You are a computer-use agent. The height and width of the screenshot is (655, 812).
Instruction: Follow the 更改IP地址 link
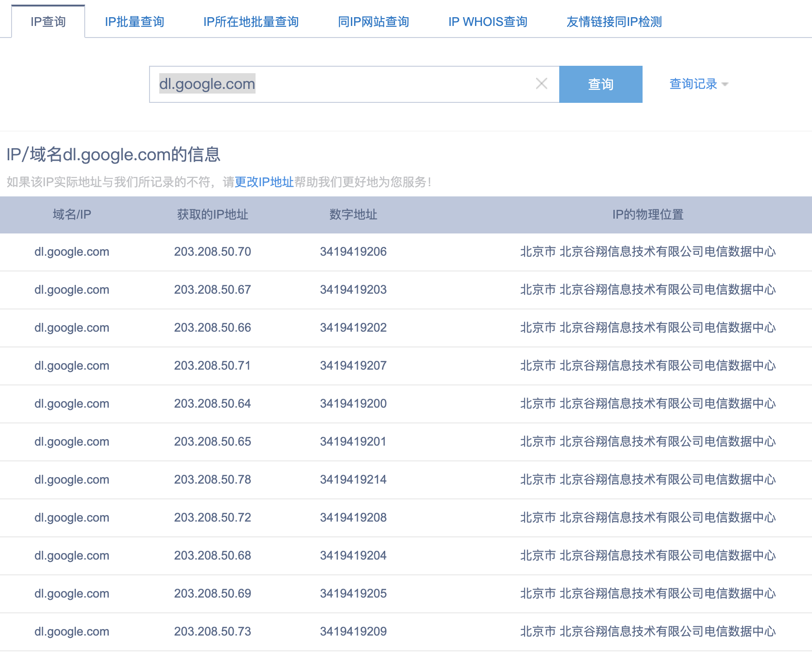(x=264, y=182)
